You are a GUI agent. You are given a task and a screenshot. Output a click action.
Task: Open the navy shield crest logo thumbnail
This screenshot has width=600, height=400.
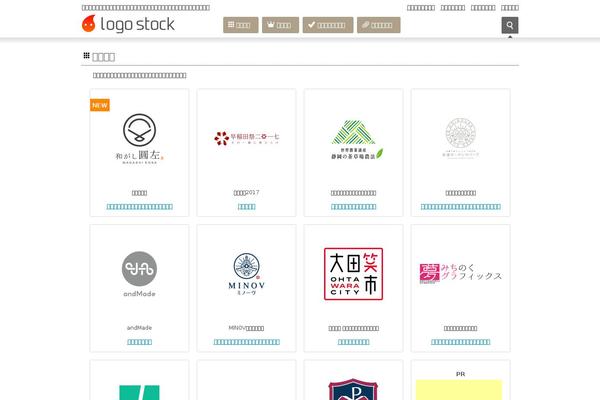pos(353,389)
